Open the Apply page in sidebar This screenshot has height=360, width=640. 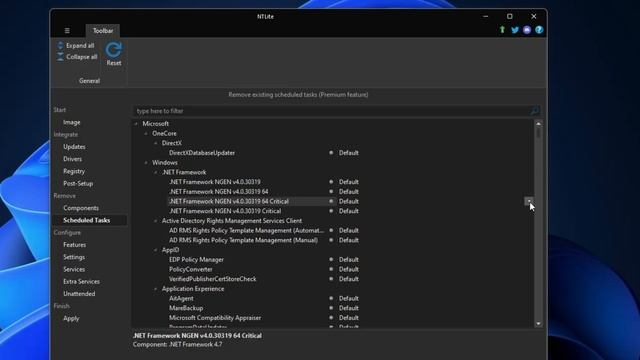coord(71,318)
